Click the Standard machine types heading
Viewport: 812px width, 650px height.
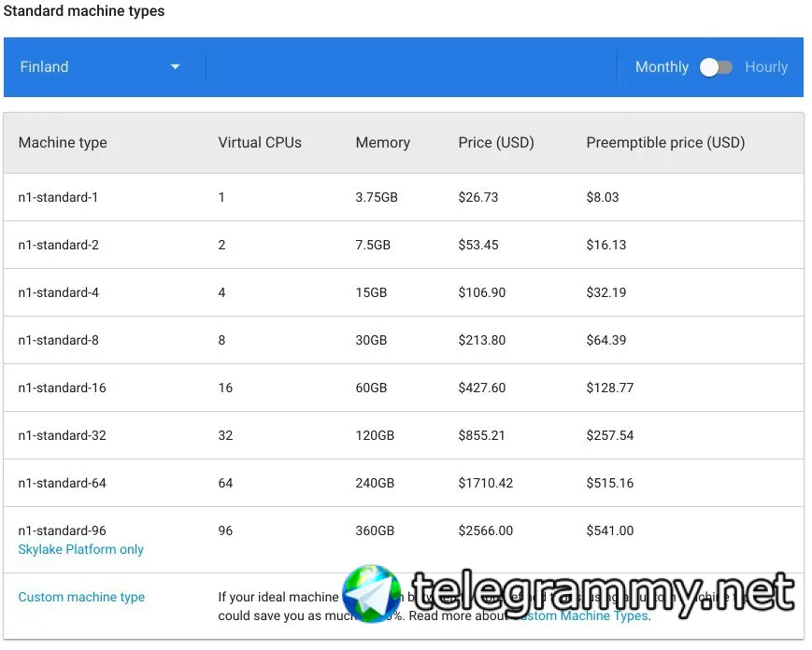tap(84, 11)
